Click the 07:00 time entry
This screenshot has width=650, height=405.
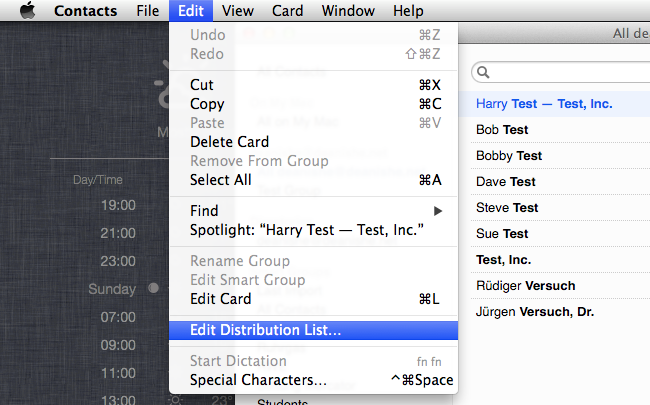click(x=118, y=317)
